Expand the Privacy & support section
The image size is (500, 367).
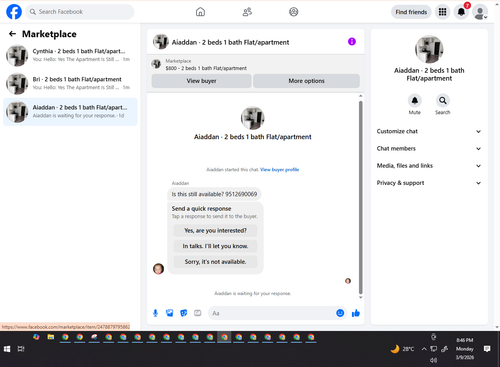(x=429, y=183)
